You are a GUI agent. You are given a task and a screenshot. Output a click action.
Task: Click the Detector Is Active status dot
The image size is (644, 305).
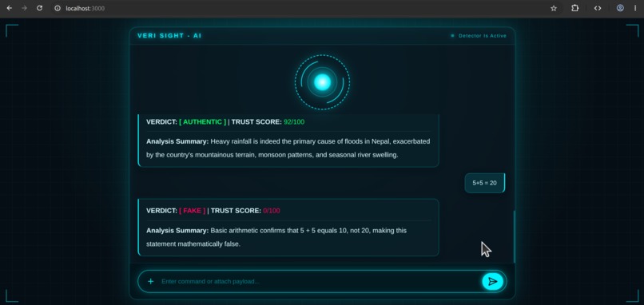452,36
